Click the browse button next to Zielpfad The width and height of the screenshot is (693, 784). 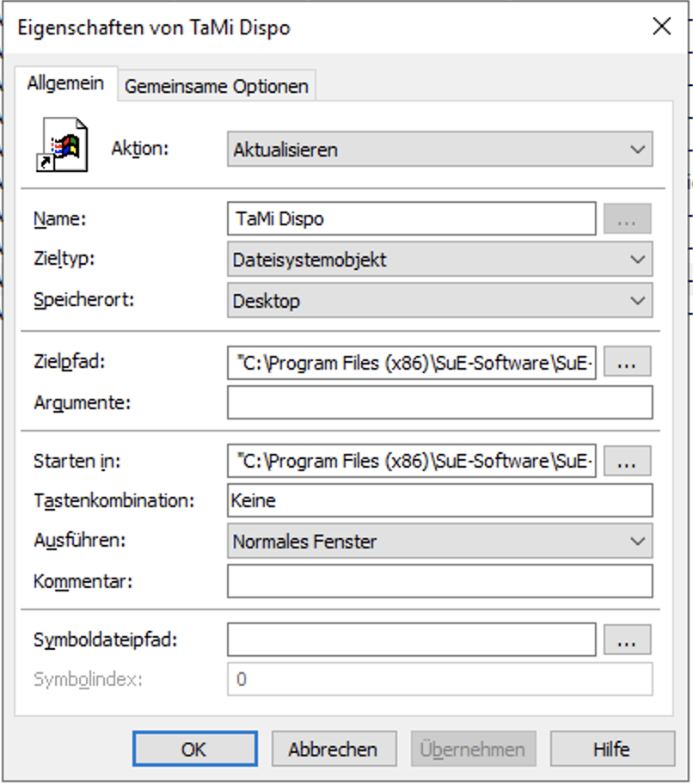[627, 362]
